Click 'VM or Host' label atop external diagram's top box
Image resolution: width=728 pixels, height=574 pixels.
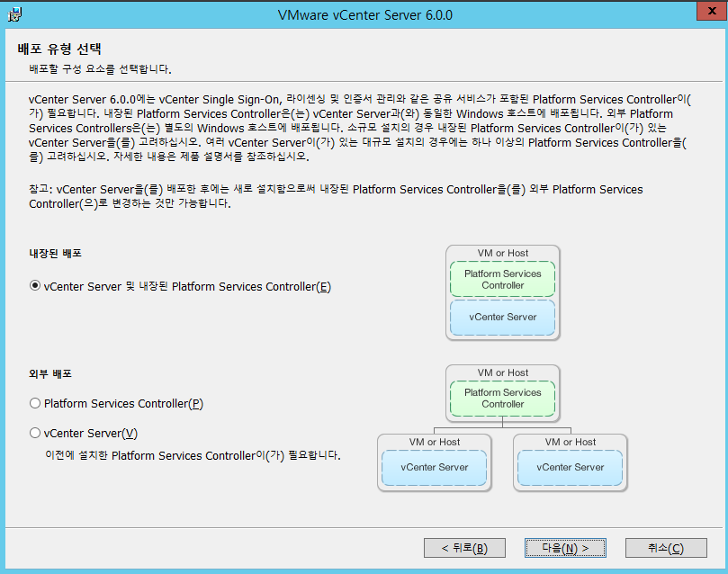coord(502,372)
